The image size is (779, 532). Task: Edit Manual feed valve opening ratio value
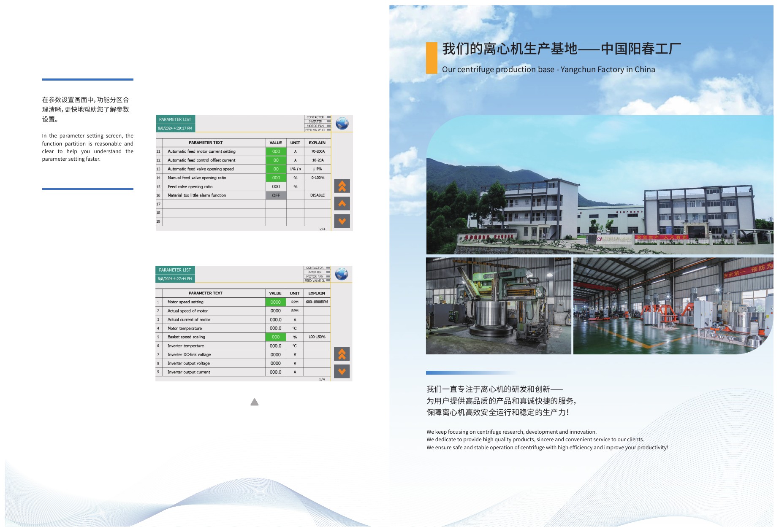coord(276,178)
